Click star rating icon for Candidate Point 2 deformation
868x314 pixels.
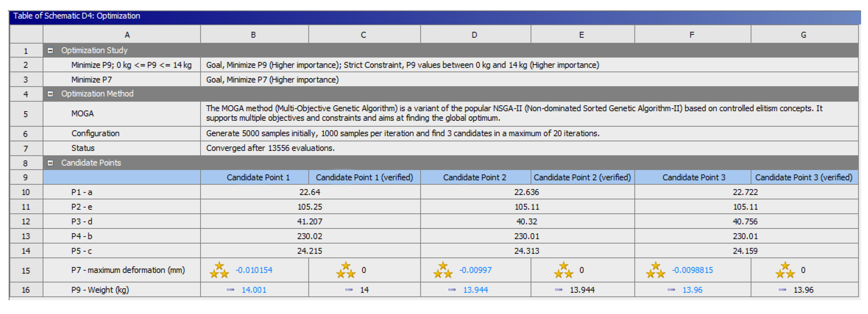[x=443, y=270]
